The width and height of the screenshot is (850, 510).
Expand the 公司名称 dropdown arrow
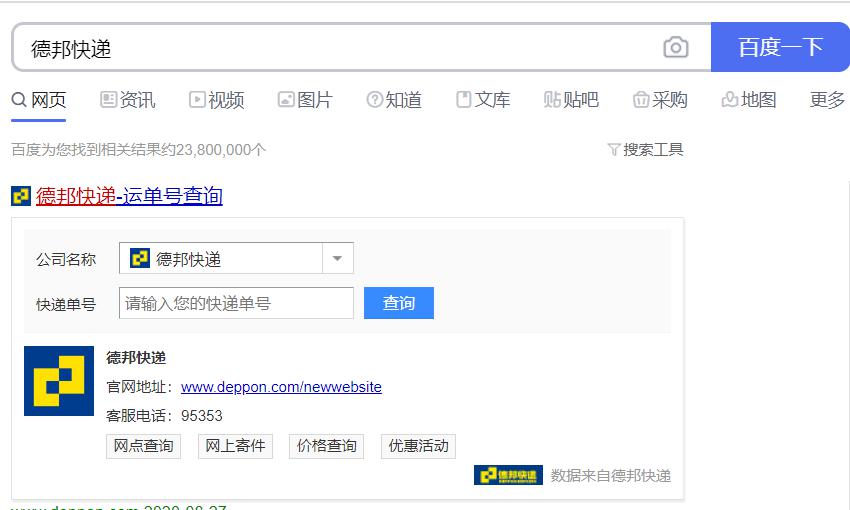[x=337, y=259]
